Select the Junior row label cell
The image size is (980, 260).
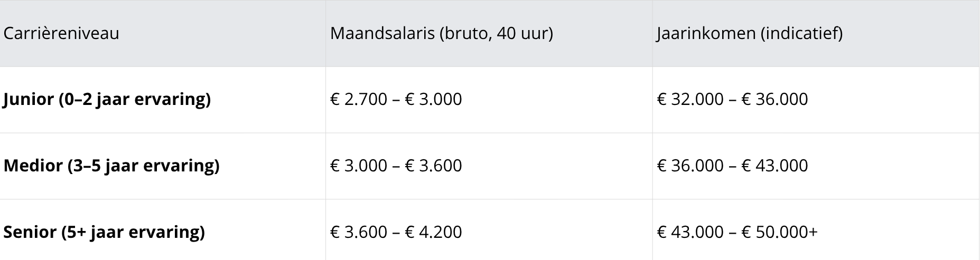point(107,99)
